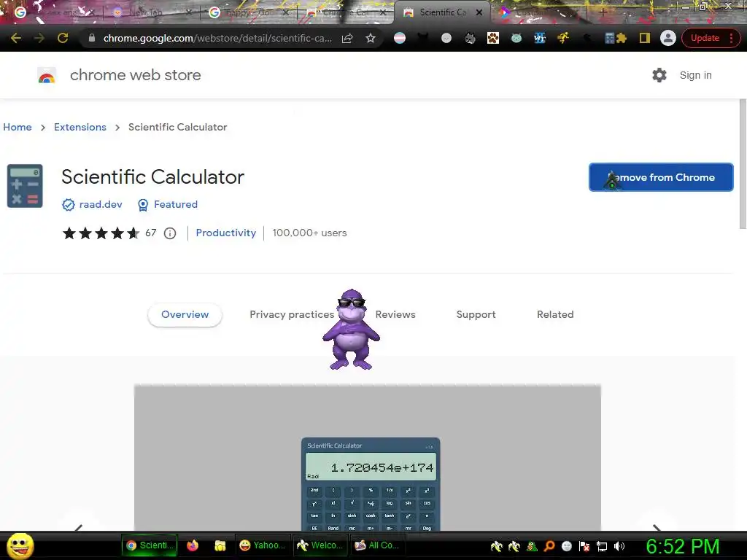The width and height of the screenshot is (747, 560).
Task: Visit the raad.dev publisher link
Action: pos(101,204)
